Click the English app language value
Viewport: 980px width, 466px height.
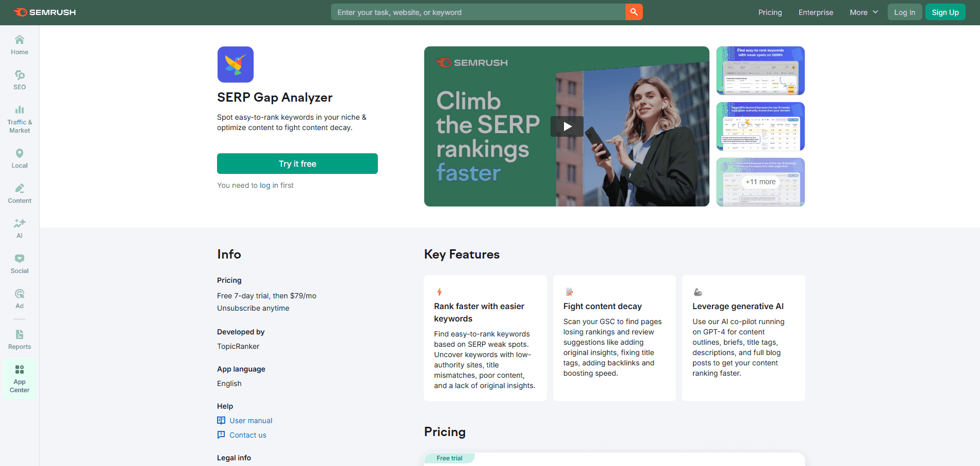click(229, 383)
